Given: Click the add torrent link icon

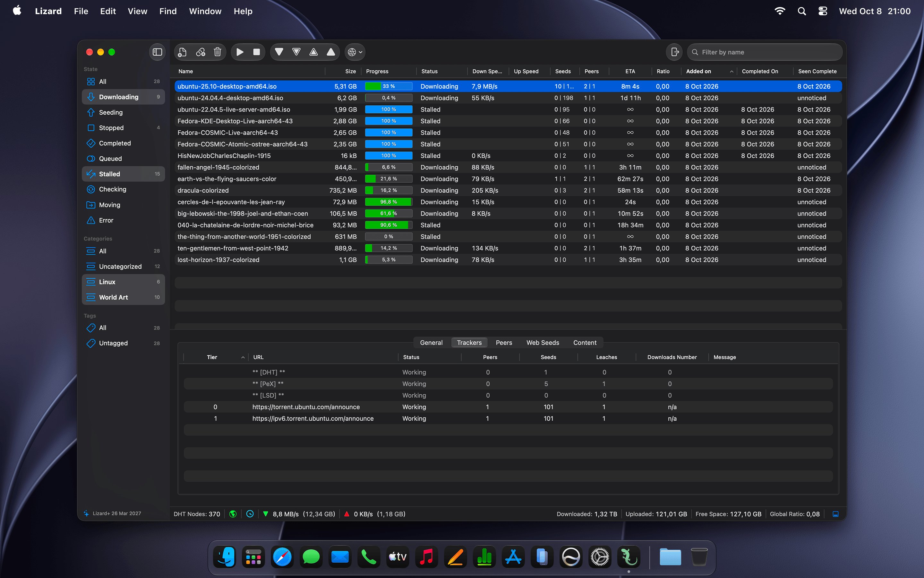Looking at the screenshot, I should pos(201,52).
